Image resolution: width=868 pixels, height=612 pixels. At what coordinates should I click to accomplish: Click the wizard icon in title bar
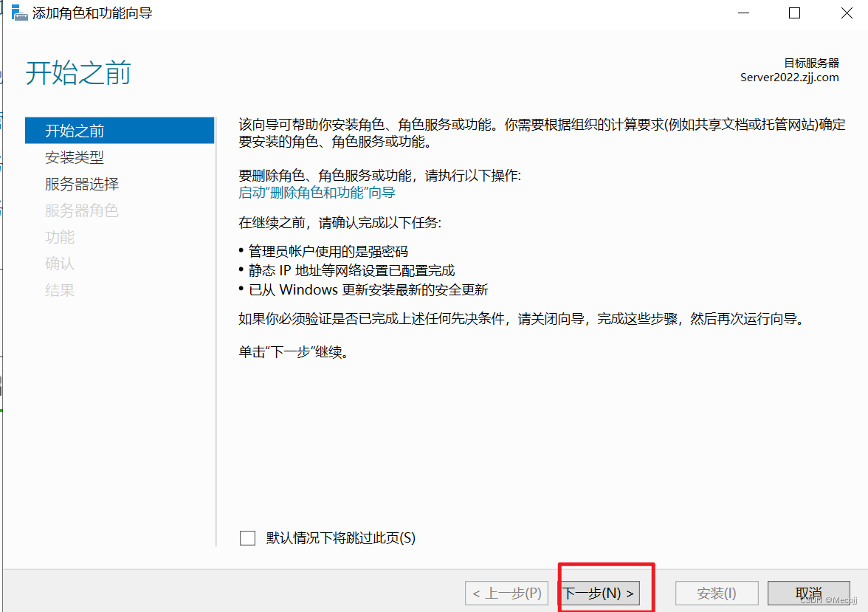pyautogui.click(x=19, y=13)
